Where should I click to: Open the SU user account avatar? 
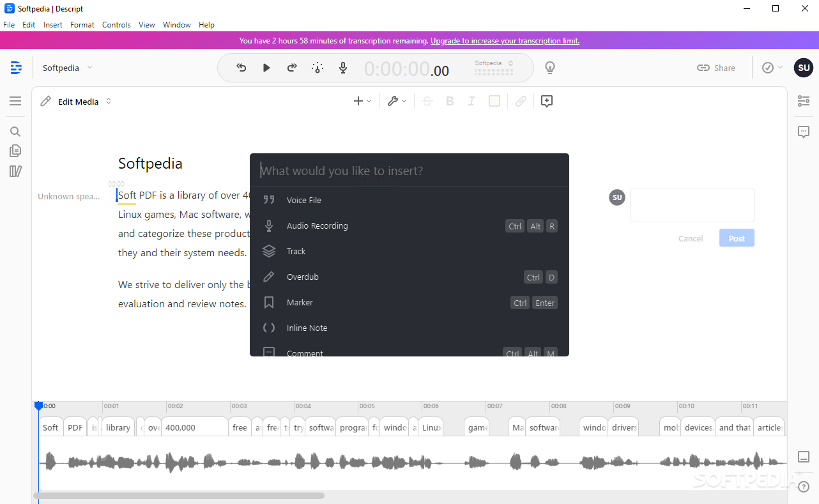tap(804, 68)
